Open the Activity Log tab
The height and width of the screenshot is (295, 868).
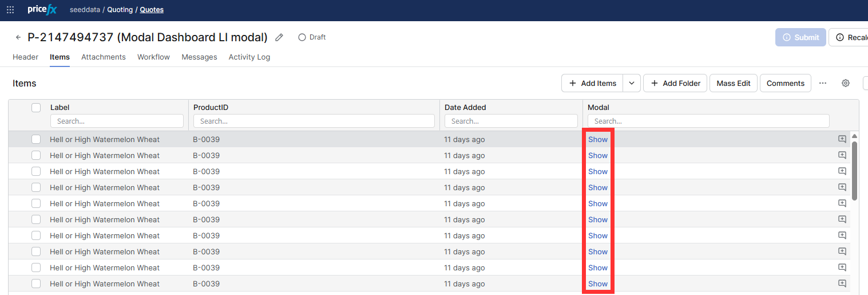point(249,57)
